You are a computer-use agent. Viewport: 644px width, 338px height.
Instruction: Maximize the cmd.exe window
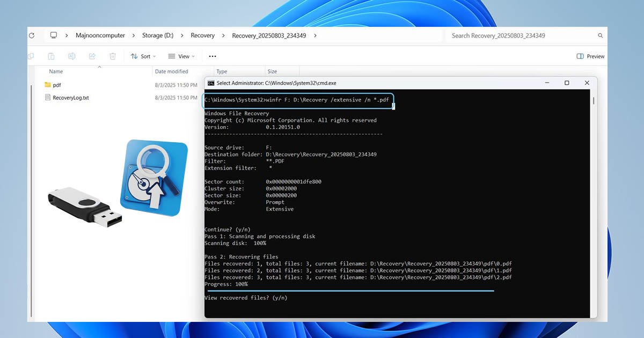click(566, 83)
